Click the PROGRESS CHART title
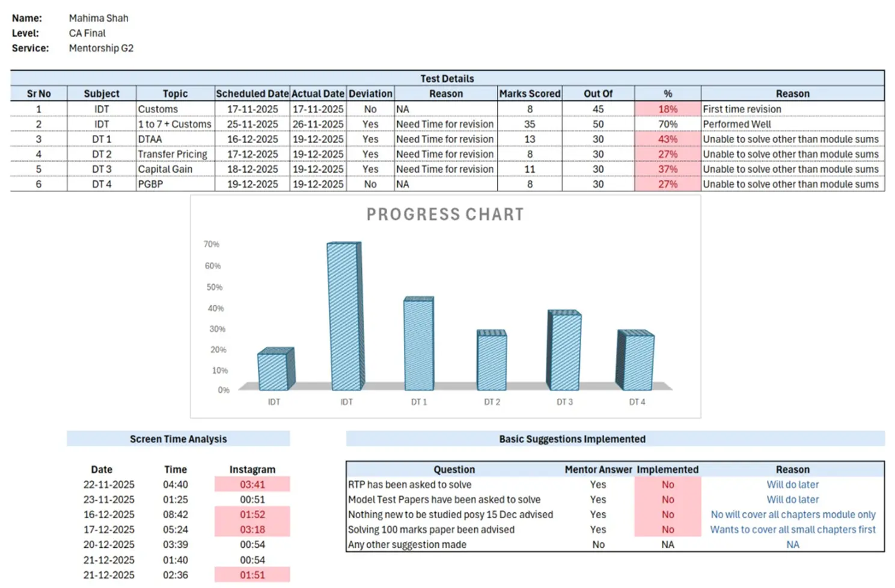 [445, 214]
